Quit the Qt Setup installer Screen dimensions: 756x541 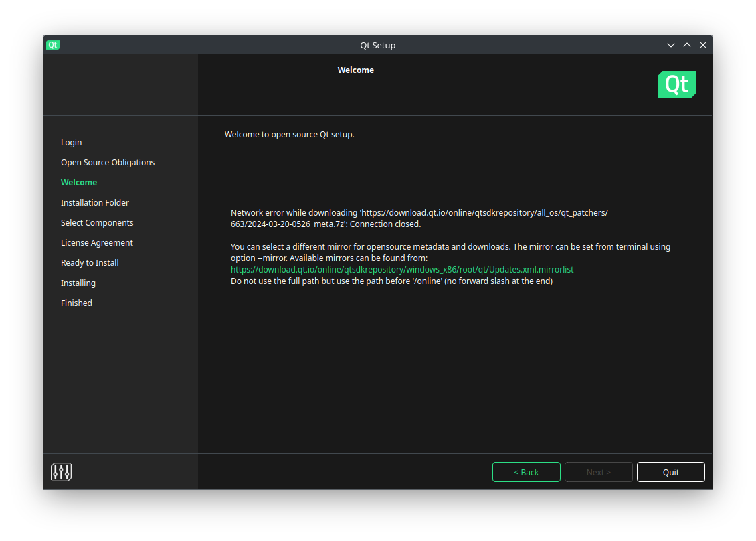pyautogui.click(x=670, y=472)
